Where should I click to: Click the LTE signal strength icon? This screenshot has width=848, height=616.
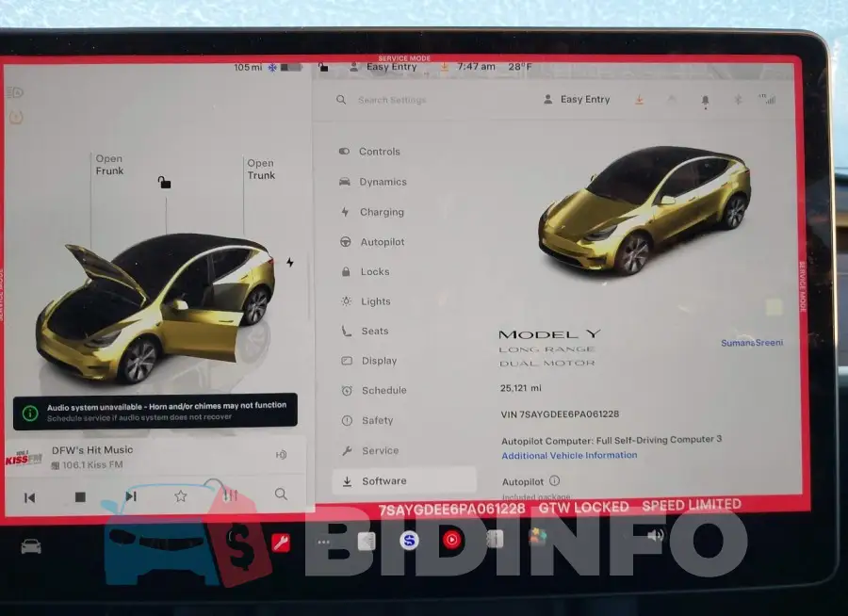(x=767, y=99)
